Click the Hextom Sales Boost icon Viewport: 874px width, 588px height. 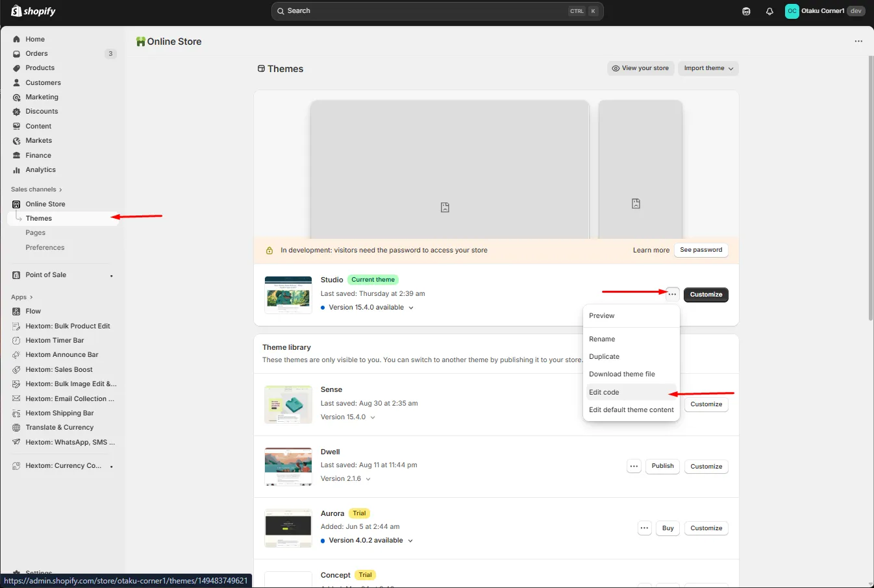tap(17, 370)
